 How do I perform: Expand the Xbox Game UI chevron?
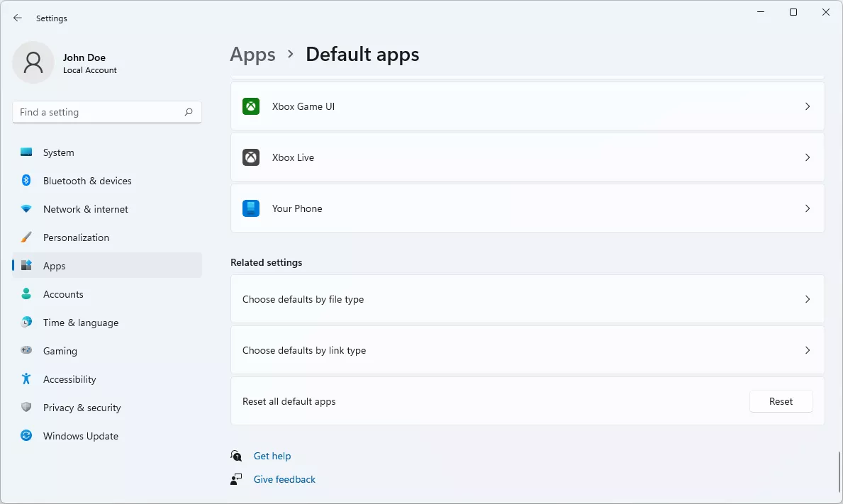tap(808, 106)
